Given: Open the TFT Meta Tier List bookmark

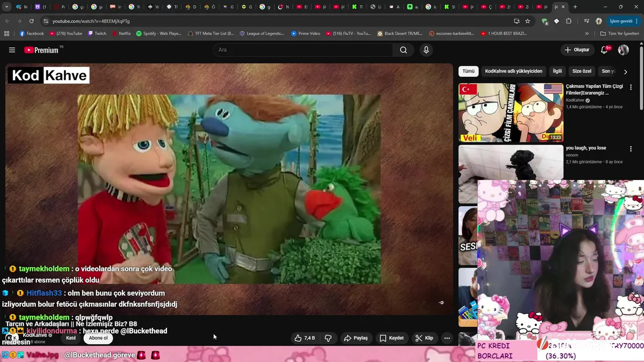Looking at the screenshot, I should pos(210,33).
